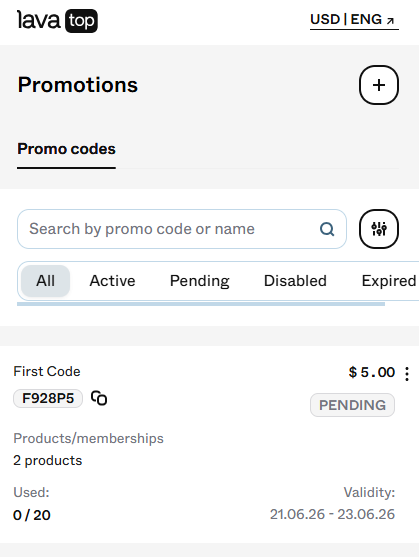The width and height of the screenshot is (419, 557).
Task: Select the Expired filter tab
Action: 389,281
